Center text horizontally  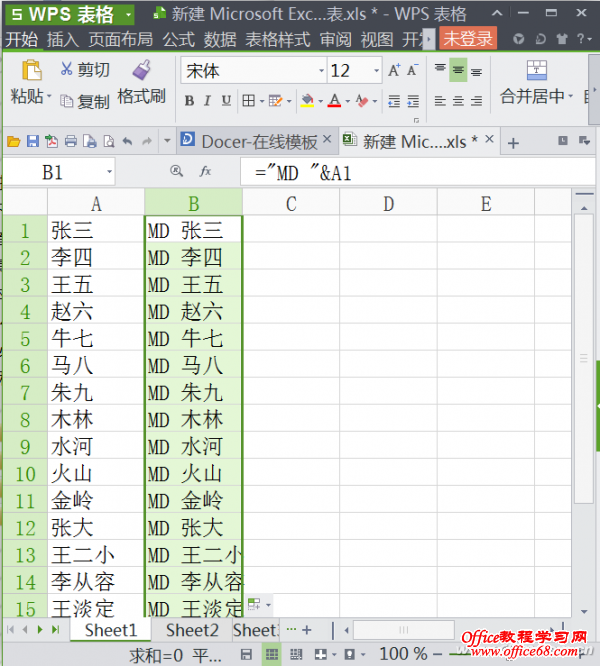tap(458, 101)
